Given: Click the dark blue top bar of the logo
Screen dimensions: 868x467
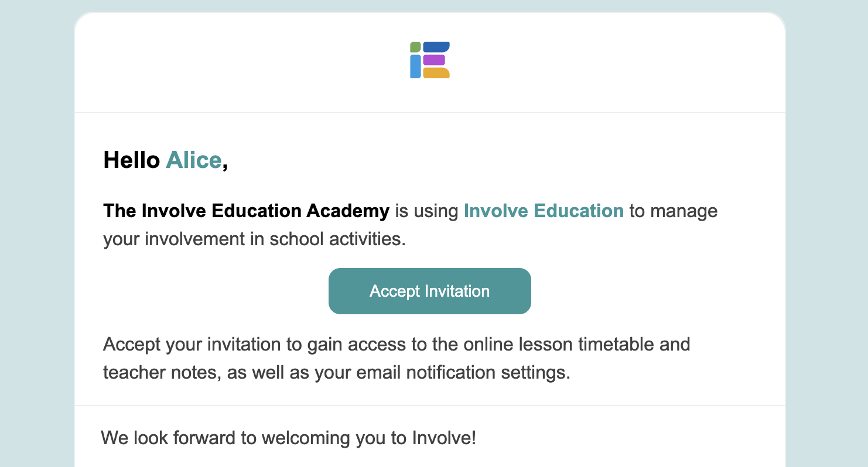Looking at the screenshot, I should pos(436,47).
